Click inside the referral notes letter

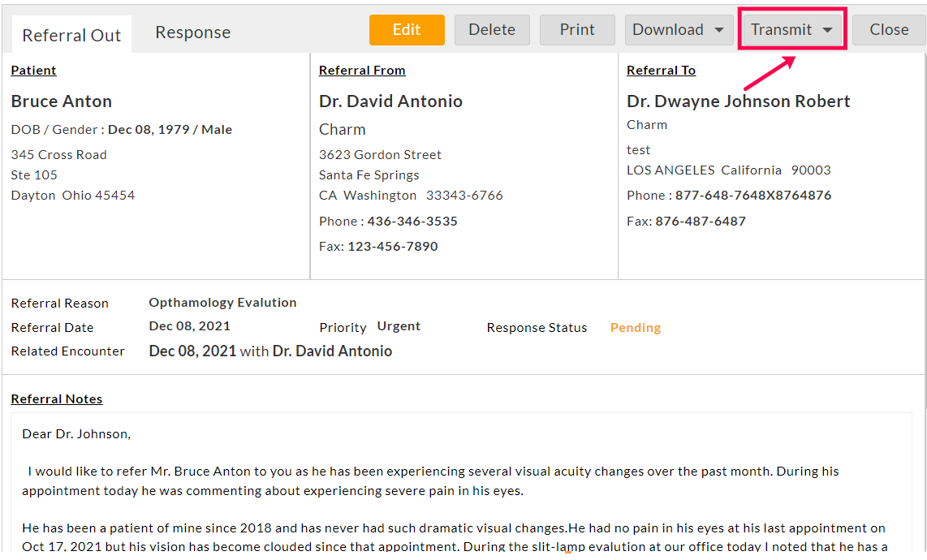(x=455, y=487)
